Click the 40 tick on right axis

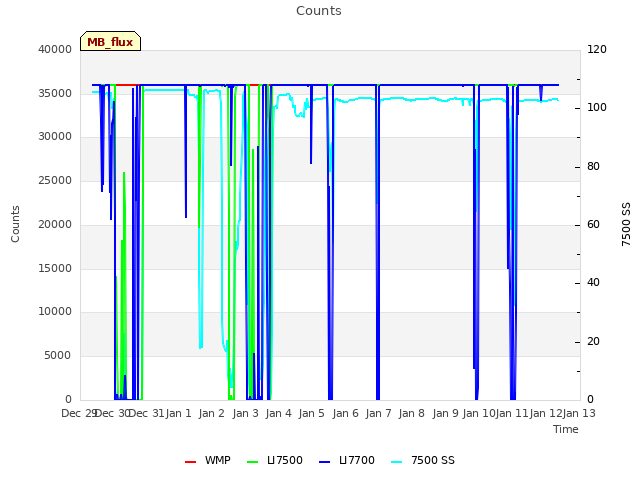tap(593, 283)
